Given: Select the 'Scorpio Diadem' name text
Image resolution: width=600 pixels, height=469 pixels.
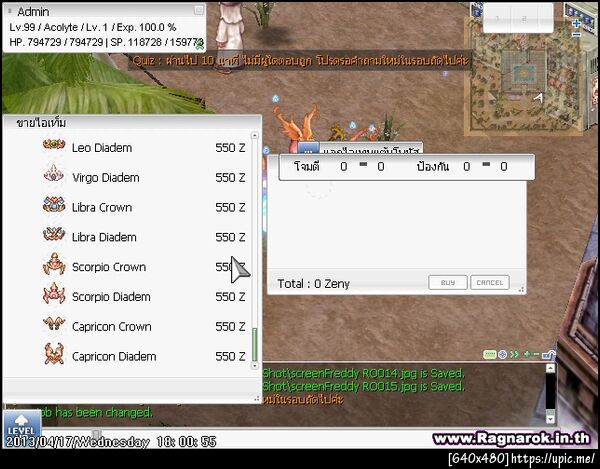Looking at the screenshot, I should pyautogui.click(x=111, y=297).
